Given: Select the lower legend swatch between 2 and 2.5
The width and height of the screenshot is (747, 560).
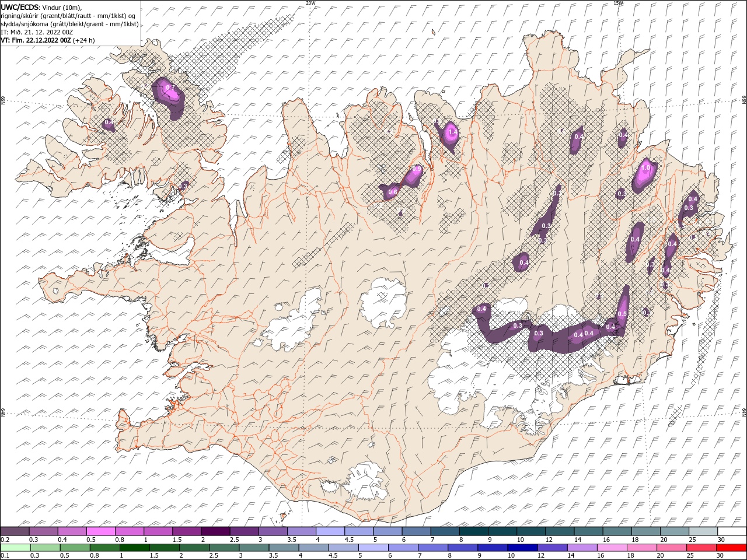Looking at the screenshot, I should [194, 547].
